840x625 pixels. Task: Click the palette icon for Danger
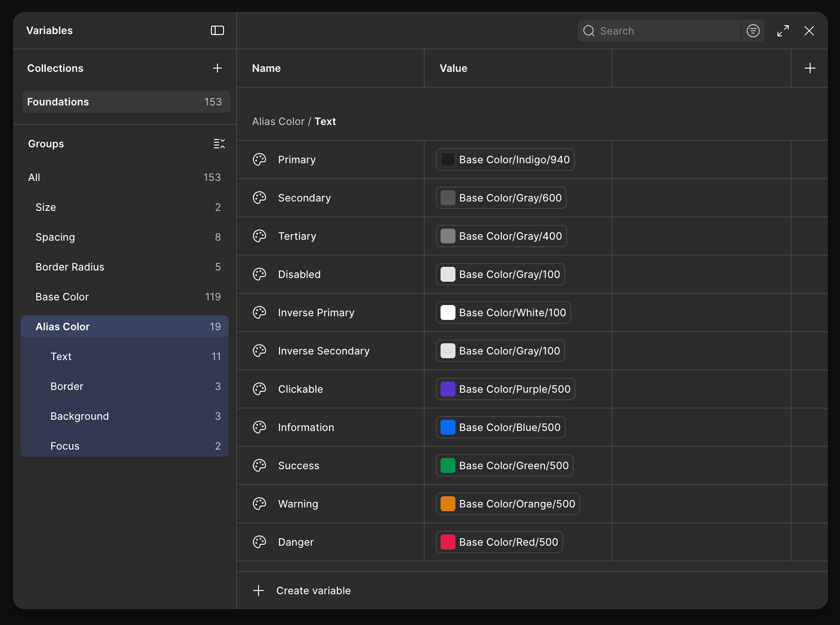click(x=259, y=542)
